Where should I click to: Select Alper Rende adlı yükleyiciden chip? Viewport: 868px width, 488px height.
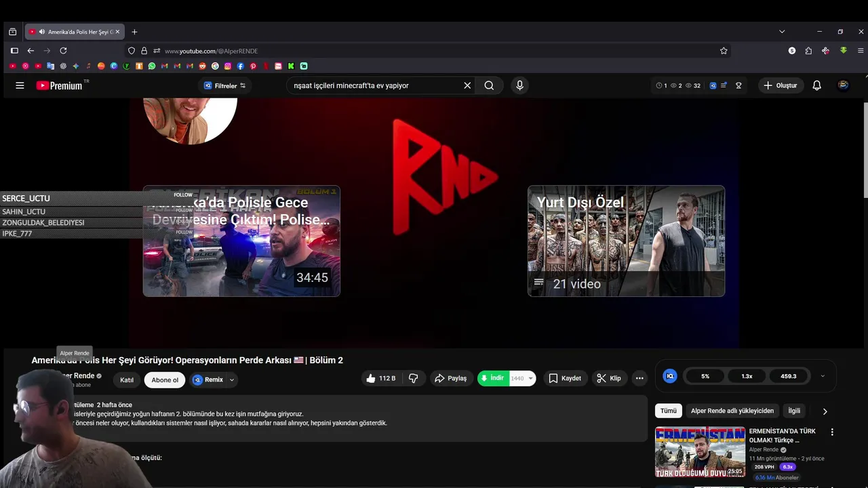(x=732, y=411)
